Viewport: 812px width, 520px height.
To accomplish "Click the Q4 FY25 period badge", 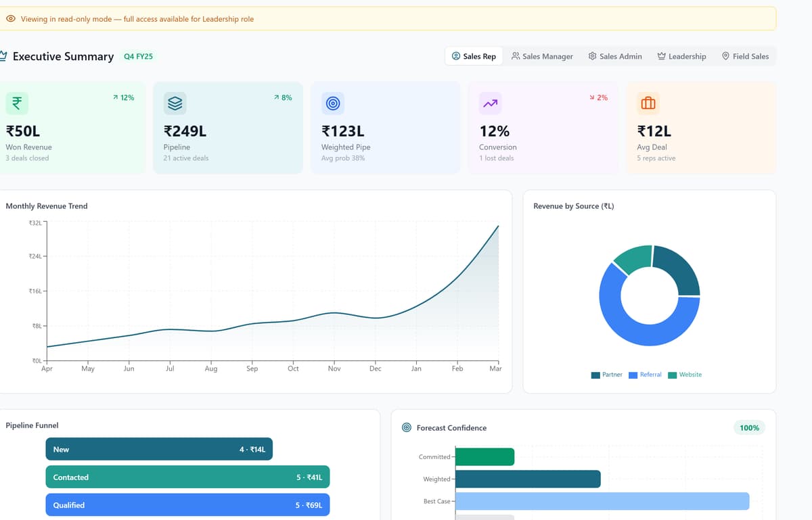I will (139, 56).
